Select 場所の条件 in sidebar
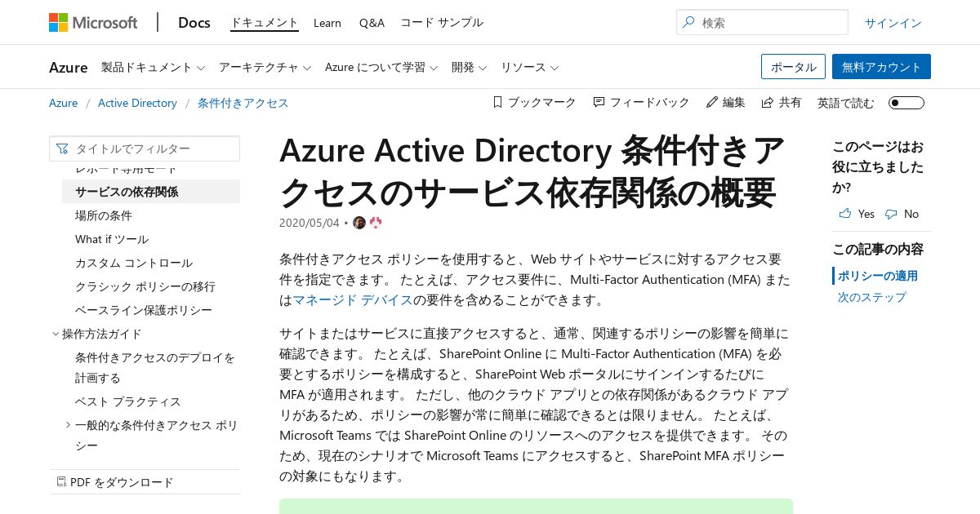 pyautogui.click(x=104, y=215)
